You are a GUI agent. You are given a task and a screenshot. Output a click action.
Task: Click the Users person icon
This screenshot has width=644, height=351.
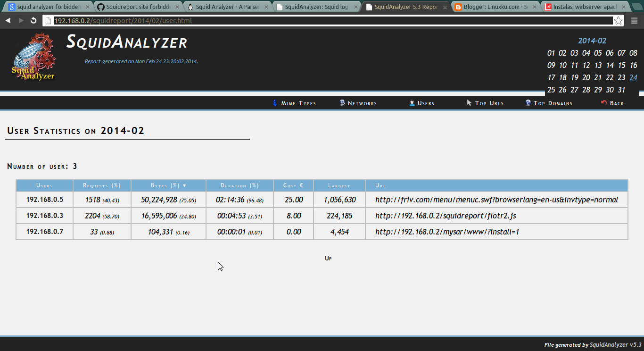click(x=412, y=103)
